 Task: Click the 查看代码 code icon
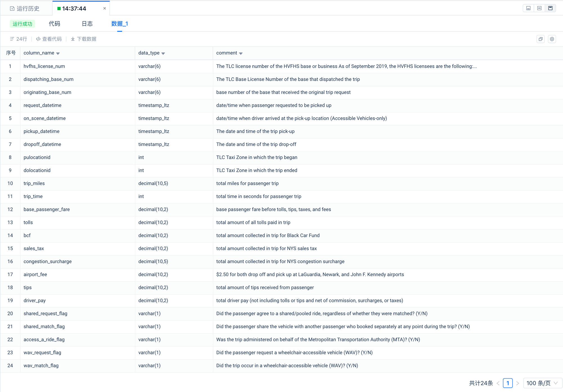[38, 39]
